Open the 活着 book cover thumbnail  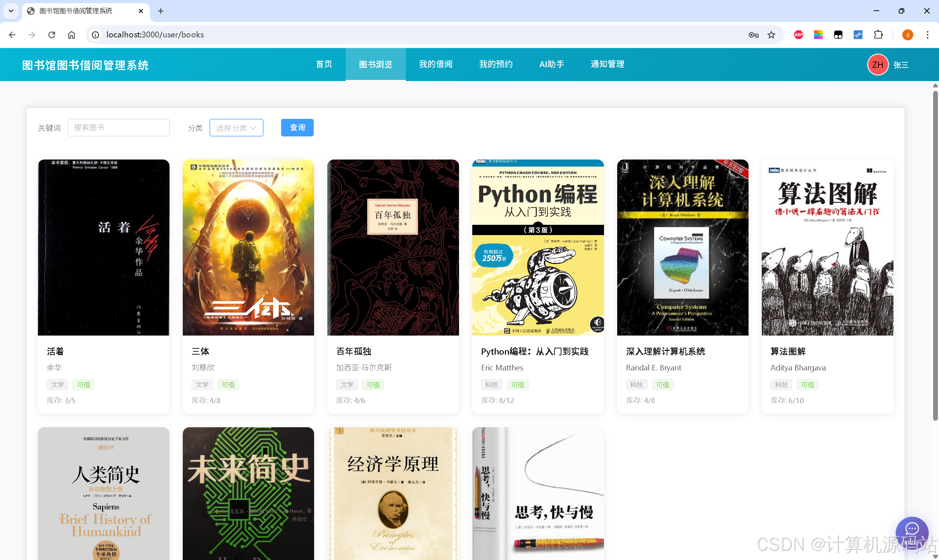(x=103, y=247)
